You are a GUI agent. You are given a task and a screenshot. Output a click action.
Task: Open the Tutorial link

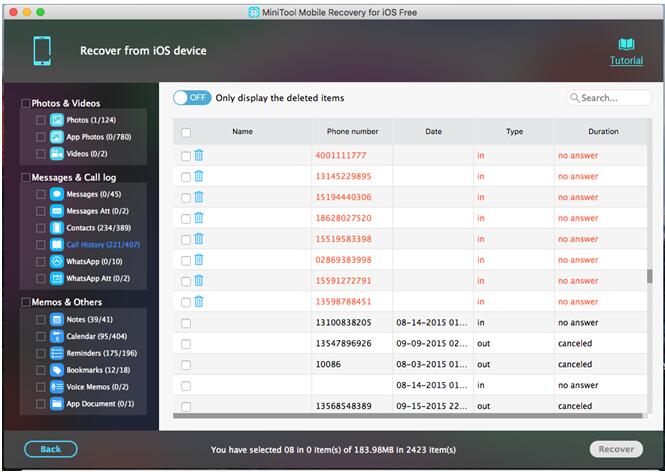[x=626, y=61]
